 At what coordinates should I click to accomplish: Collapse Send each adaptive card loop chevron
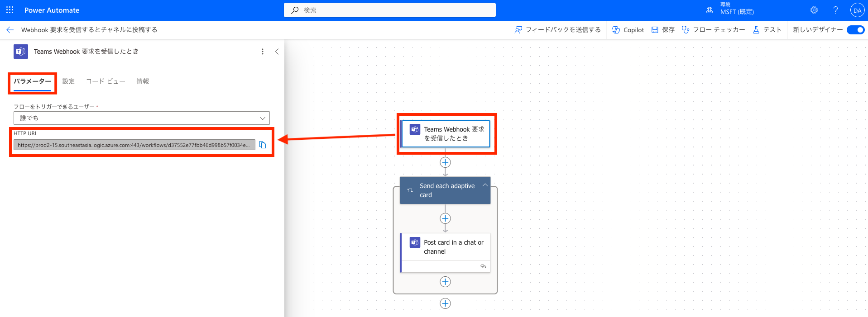coord(484,185)
